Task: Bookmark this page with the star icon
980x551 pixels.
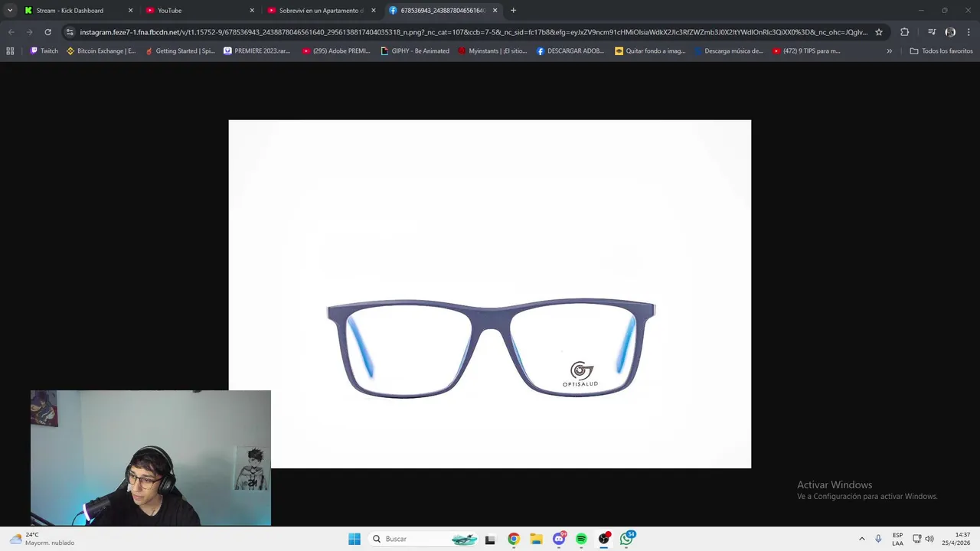Action: (x=879, y=32)
